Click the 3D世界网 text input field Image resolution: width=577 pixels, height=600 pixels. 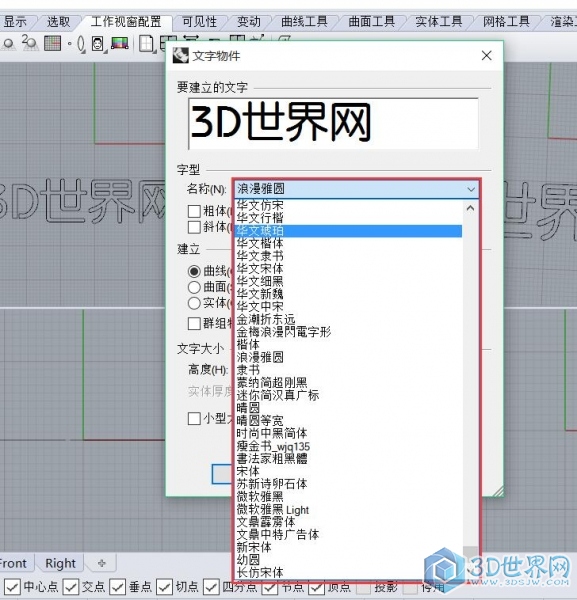[x=333, y=124]
